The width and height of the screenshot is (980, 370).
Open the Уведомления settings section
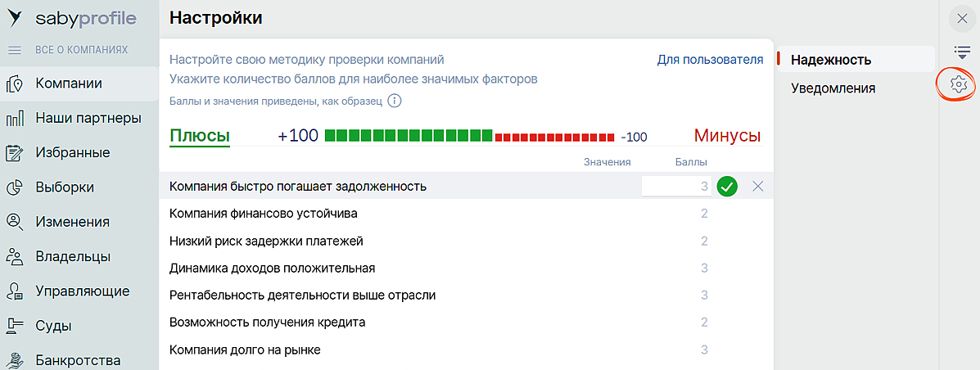[x=833, y=88]
